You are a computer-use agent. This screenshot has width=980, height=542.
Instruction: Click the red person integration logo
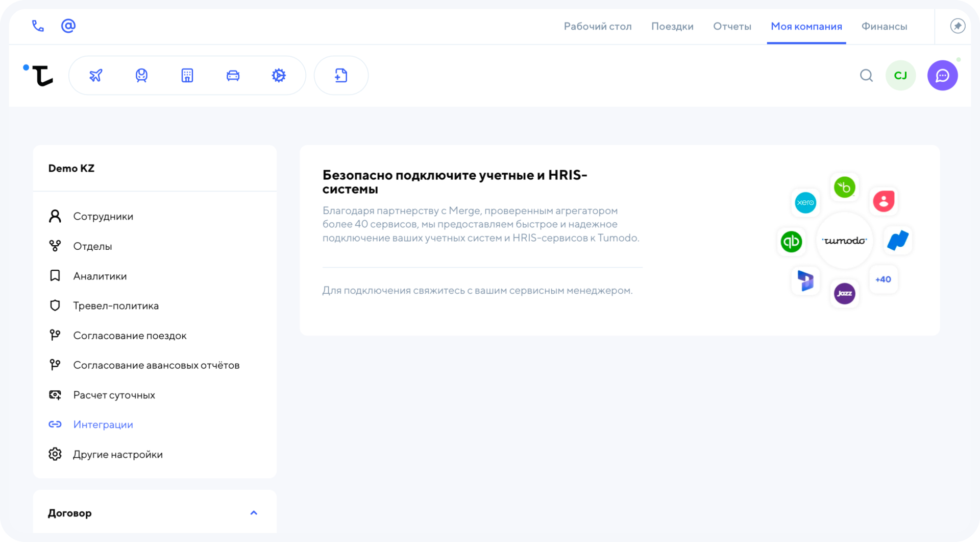point(884,201)
